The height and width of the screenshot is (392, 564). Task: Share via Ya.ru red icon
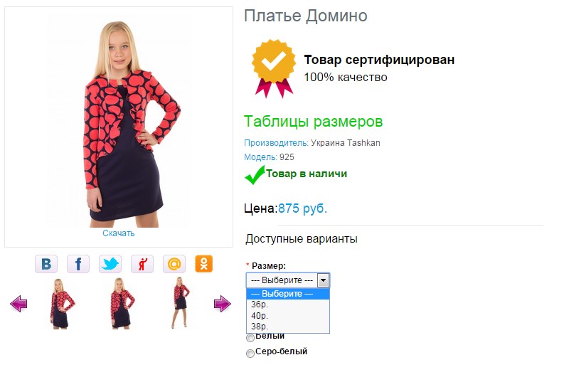(142, 264)
